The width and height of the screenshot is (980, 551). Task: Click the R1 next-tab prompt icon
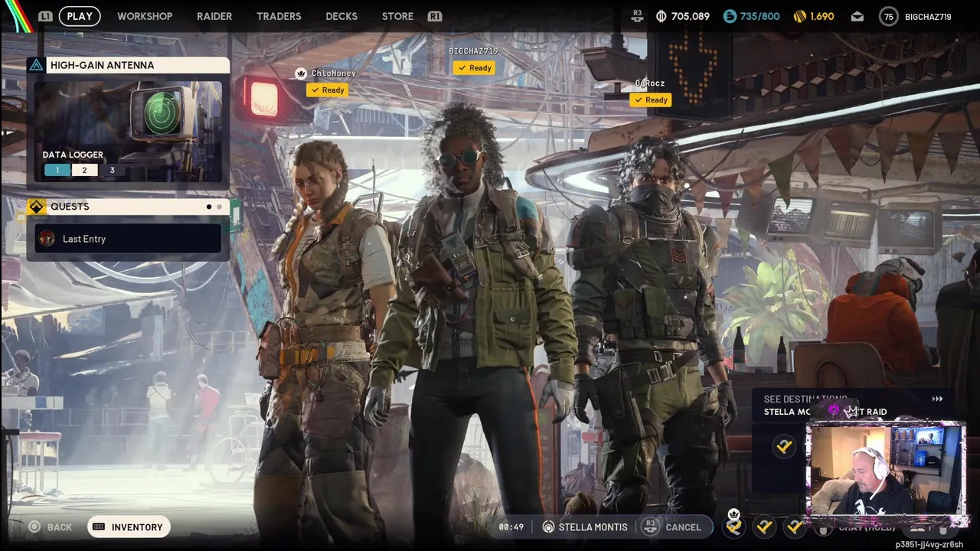[x=434, y=16]
